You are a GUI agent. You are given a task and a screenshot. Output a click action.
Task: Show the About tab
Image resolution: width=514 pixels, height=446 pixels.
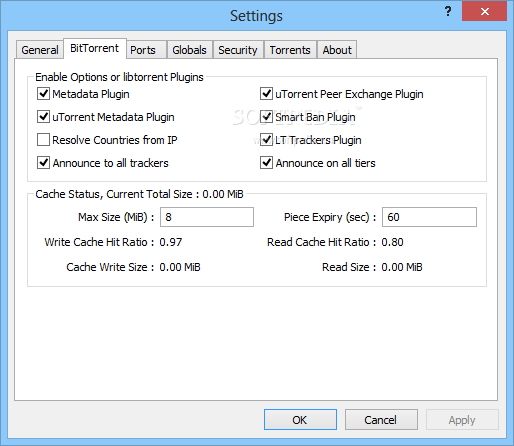[337, 50]
